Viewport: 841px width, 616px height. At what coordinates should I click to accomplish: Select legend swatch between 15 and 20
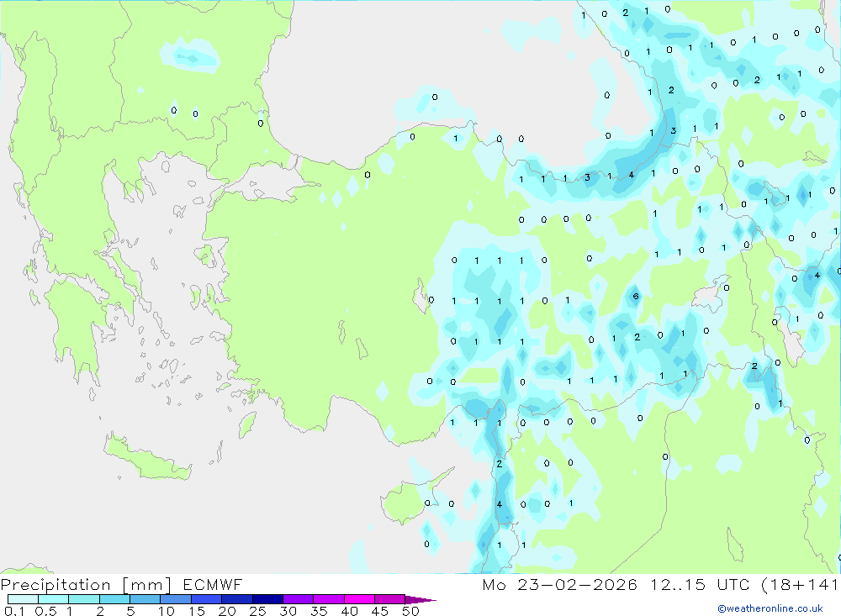[207, 599]
